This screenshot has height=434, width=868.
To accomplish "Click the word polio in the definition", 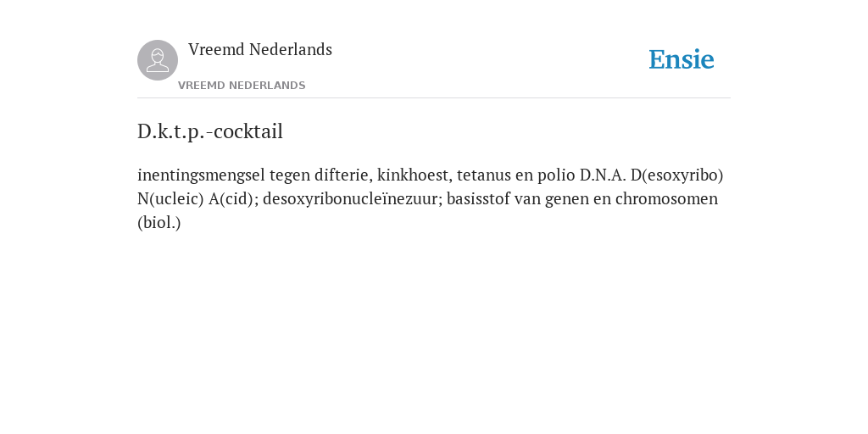I will 556,175.
